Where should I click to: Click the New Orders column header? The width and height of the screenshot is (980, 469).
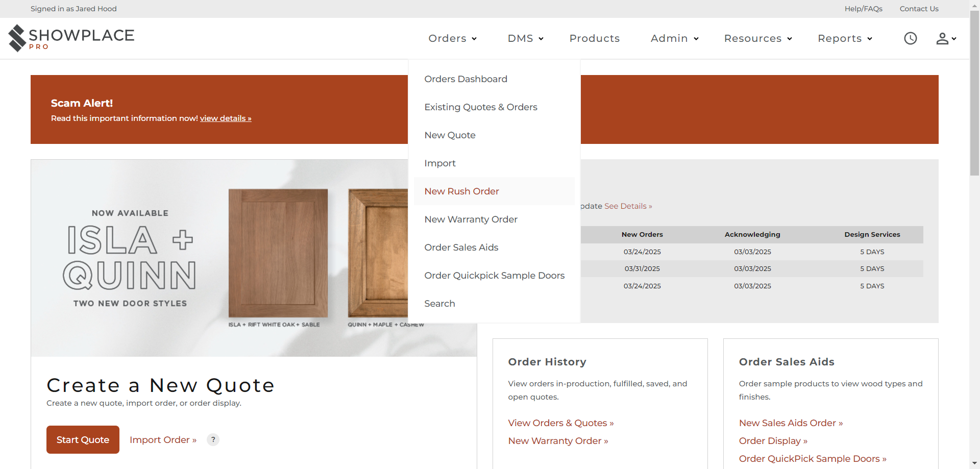click(x=642, y=234)
